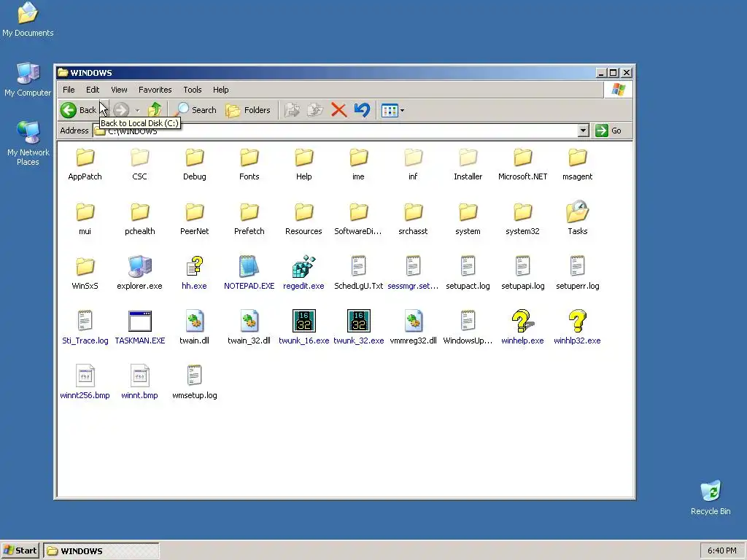The width and height of the screenshot is (747, 560).
Task: Select the TASKMAN.EXE file
Action: 139,329
